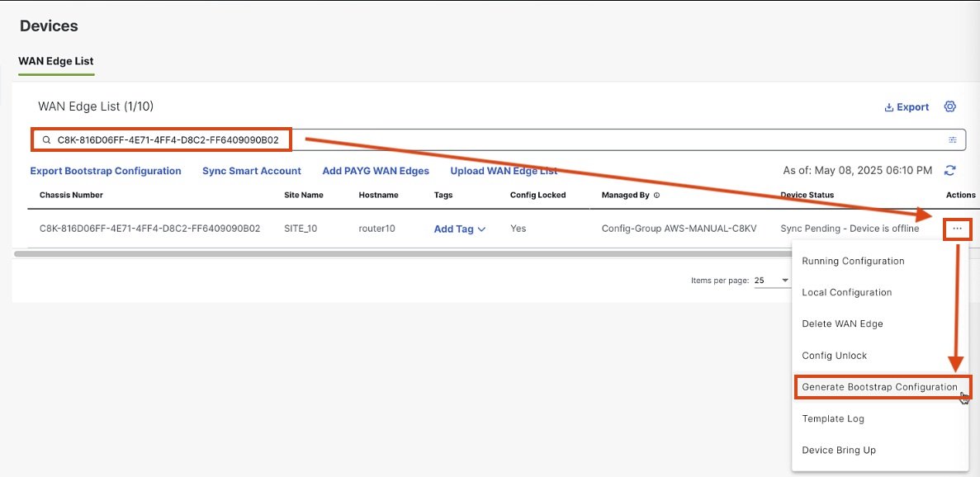Click the Device Status column header
This screenshot has width=980, height=477.
807,195
